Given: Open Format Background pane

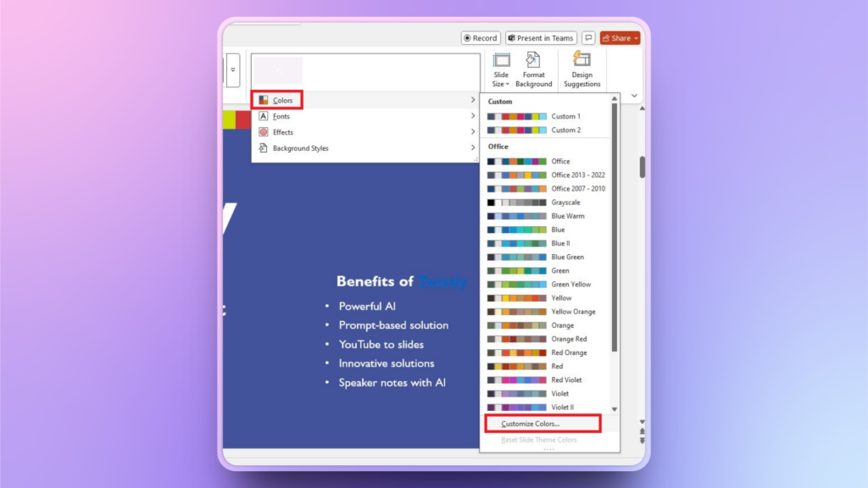Looking at the screenshot, I should 533,69.
